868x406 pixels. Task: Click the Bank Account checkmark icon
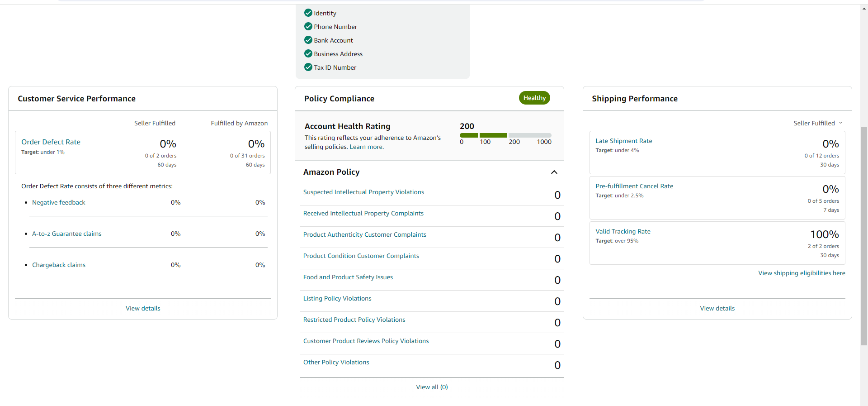click(x=308, y=40)
